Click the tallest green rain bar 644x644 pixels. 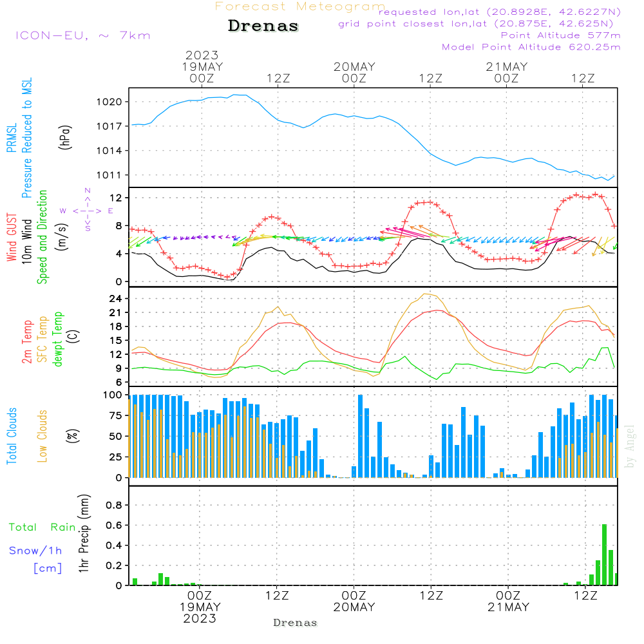click(x=604, y=555)
